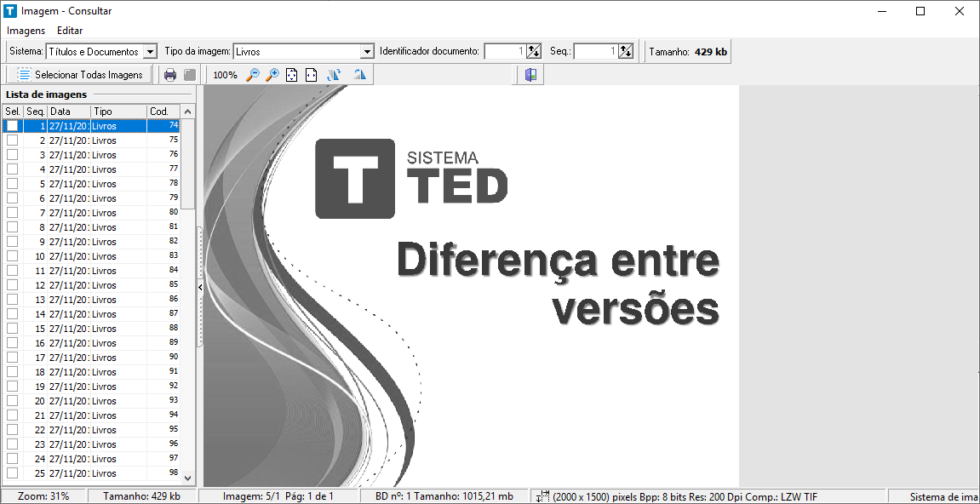Select the checkbox for image row 20

(13, 401)
